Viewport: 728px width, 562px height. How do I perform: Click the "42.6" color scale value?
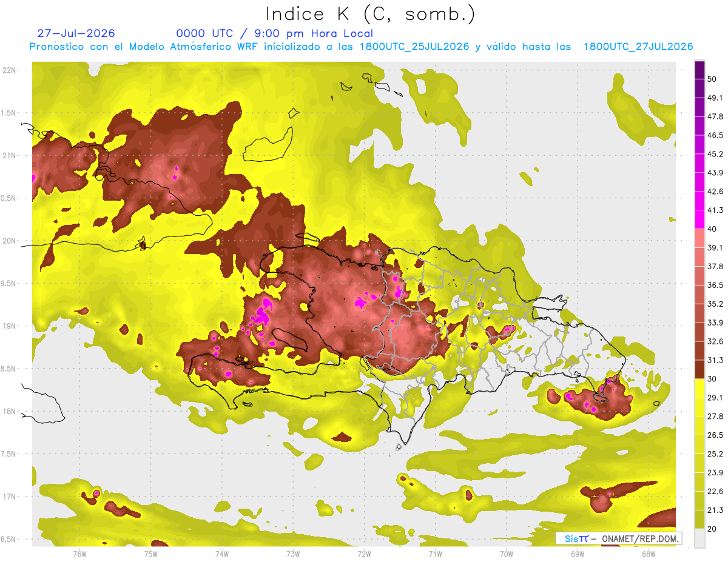click(x=715, y=192)
